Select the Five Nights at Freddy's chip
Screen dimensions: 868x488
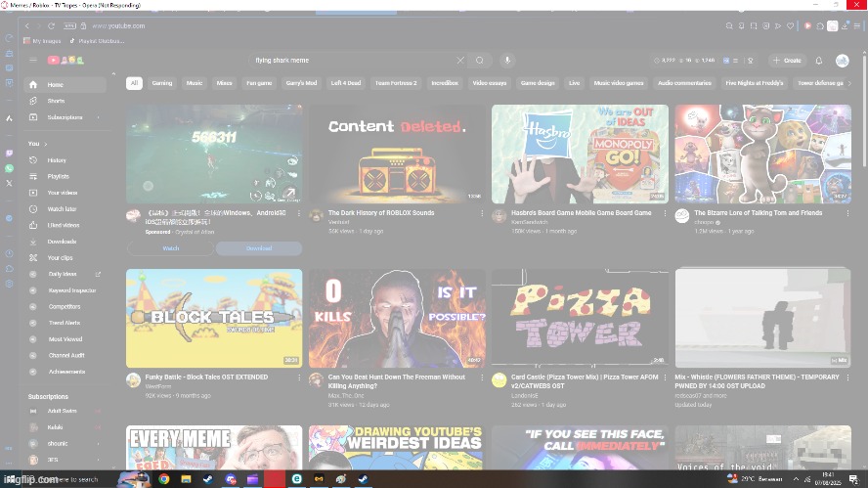click(x=754, y=83)
